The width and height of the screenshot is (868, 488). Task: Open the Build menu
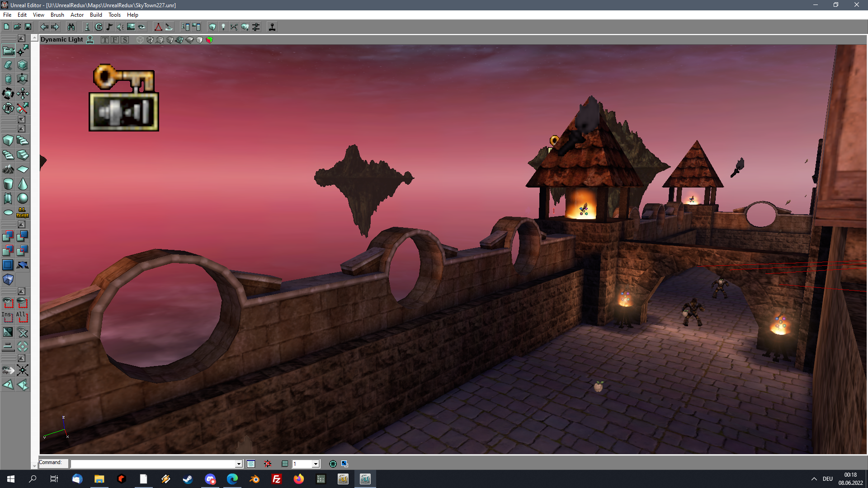point(96,15)
